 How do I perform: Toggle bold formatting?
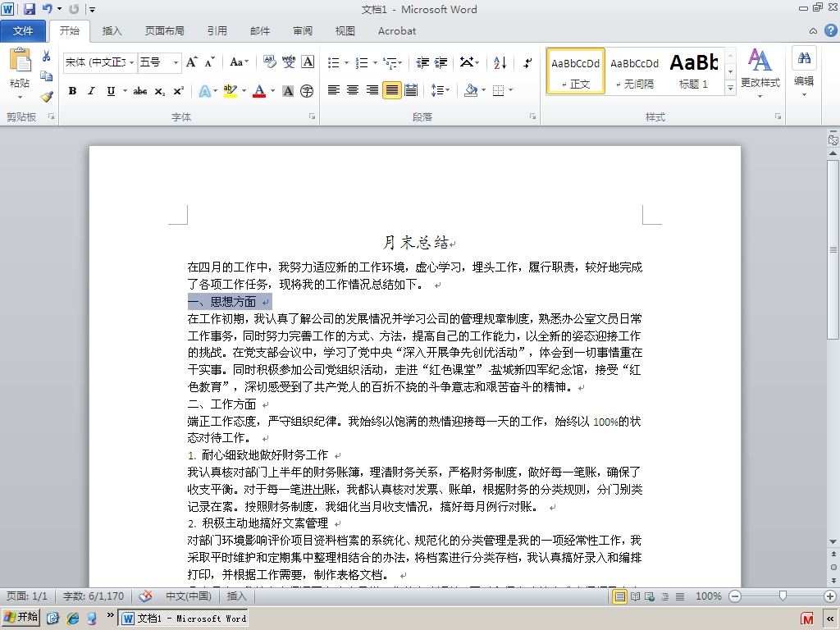[72, 91]
